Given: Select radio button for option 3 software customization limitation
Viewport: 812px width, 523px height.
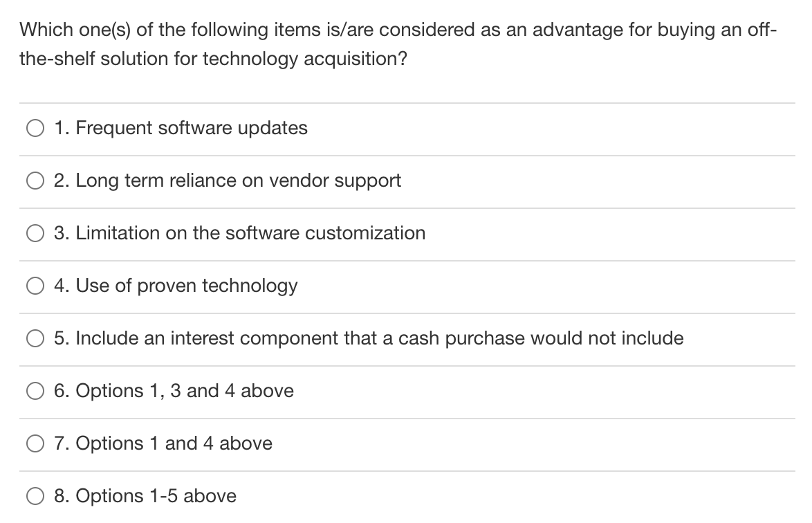Looking at the screenshot, I should pos(35,233).
